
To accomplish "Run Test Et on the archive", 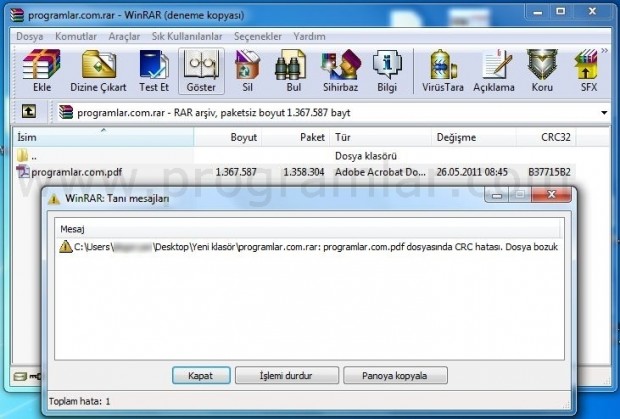I will (154, 71).
